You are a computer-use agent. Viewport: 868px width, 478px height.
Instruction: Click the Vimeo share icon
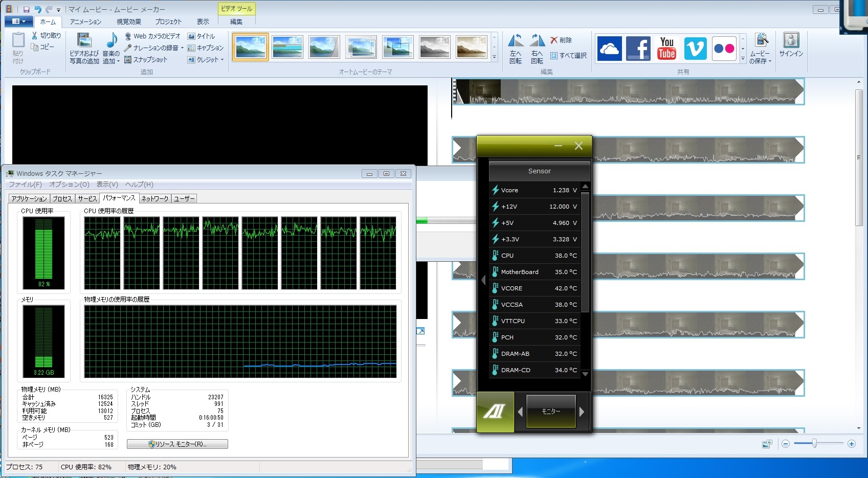(x=695, y=49)
